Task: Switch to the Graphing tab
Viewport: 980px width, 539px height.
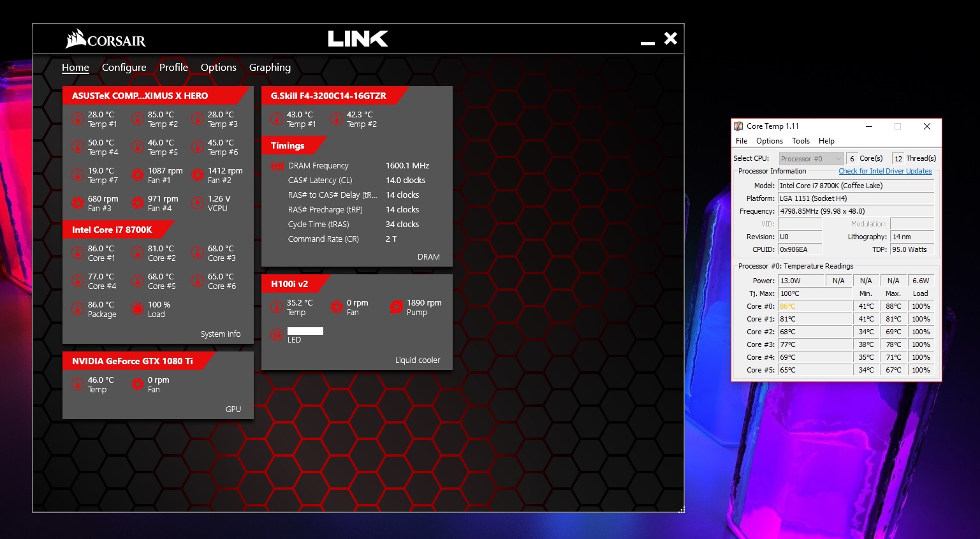Action: coord(270,67)
